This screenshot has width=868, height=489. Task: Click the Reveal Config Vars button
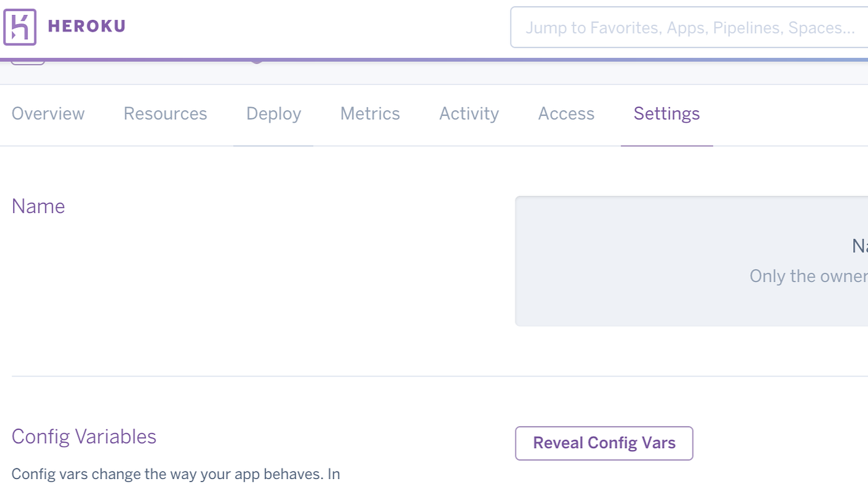coord(603,443)
